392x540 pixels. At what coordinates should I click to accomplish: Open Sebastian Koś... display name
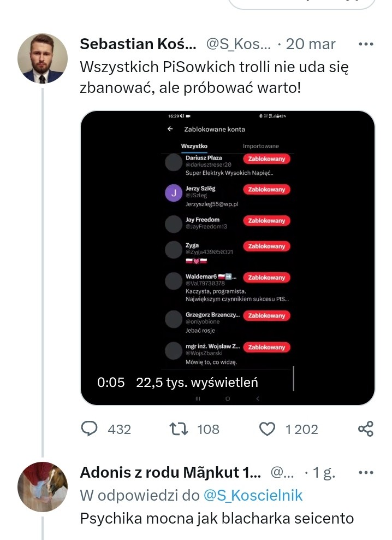click(x=138, y=44)
